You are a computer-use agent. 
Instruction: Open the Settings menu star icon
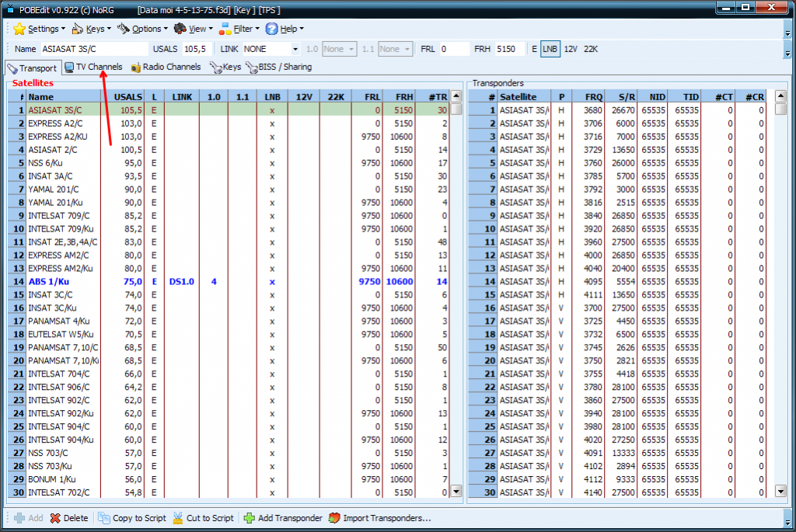[x=19, y=29]
